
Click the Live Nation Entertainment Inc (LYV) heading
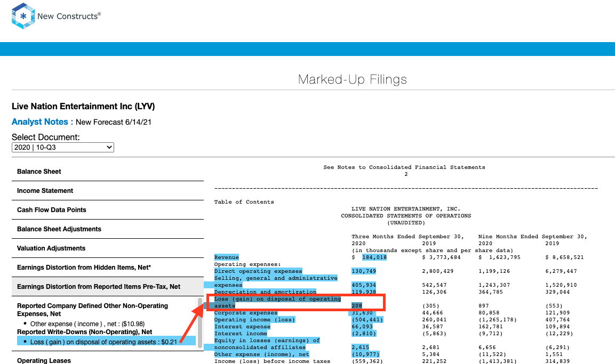click(83, 107)
